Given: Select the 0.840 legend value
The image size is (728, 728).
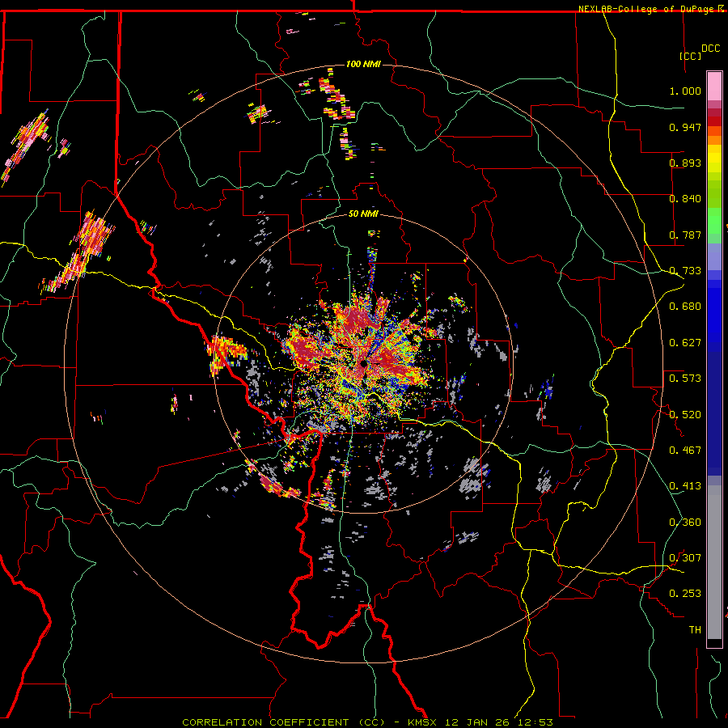Looking at the screenshot, I should click(685, 199).
